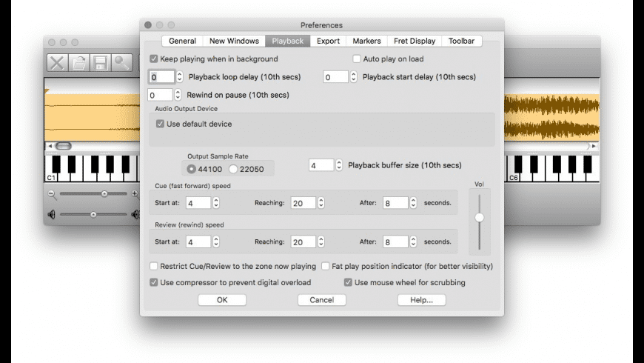The image size is (644, 363).
Task: Click the Rewind on pause input field
Action: (160, 95)
